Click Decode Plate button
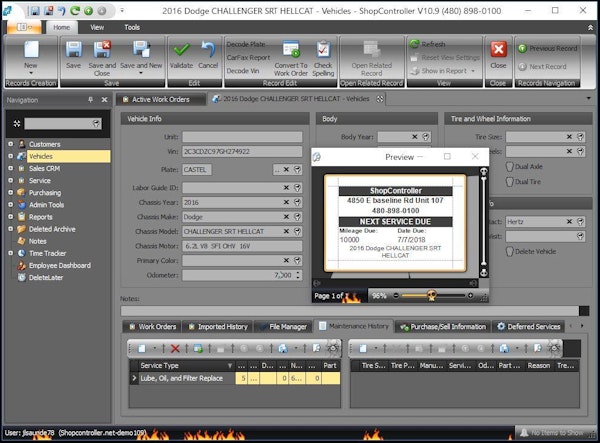The width and height of the screenshot is (600, 443). coord(246,44)
